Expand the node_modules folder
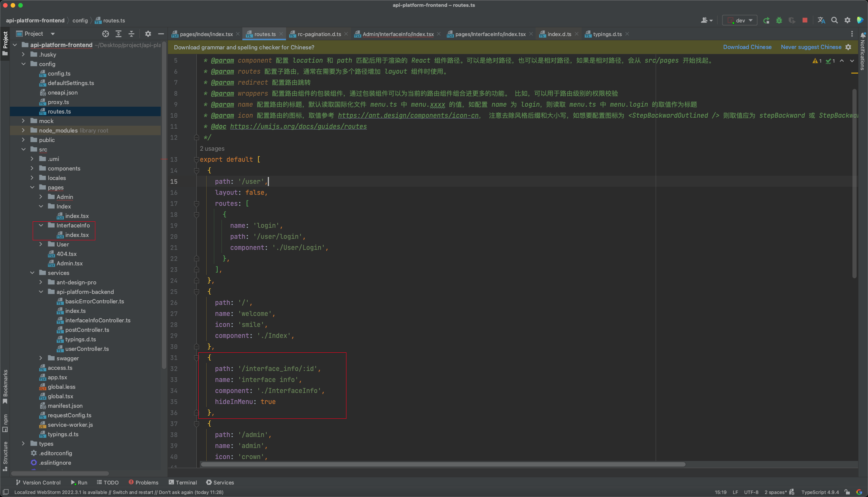The height and width of the screenshot is (497, 868). [x=23, y=130]
